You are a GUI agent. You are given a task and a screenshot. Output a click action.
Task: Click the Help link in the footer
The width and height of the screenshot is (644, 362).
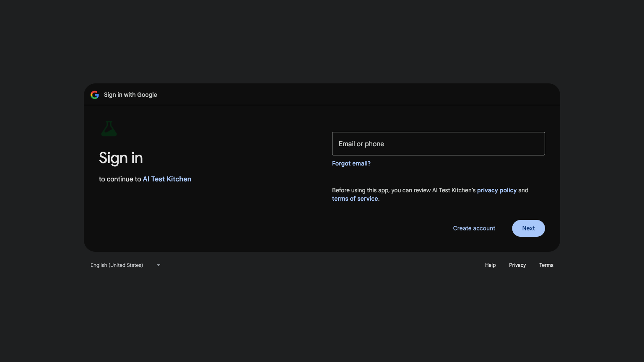point(490,265)
